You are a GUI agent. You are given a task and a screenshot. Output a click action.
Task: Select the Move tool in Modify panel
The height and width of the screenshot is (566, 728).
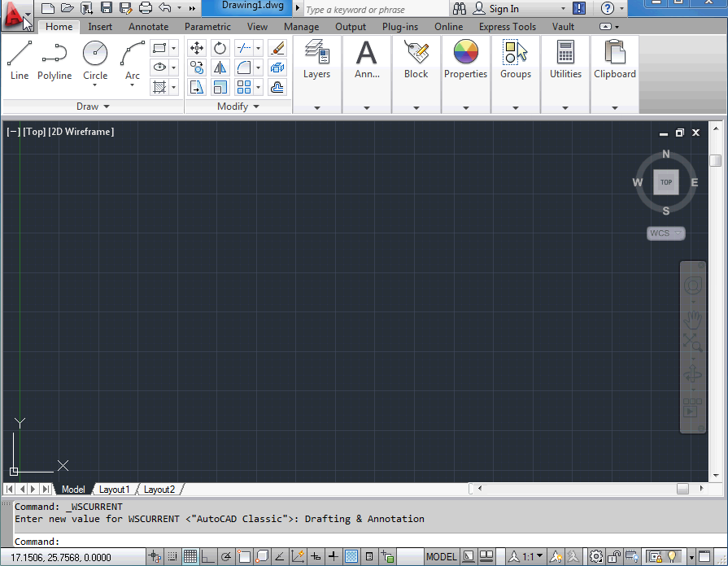point(196,48)
